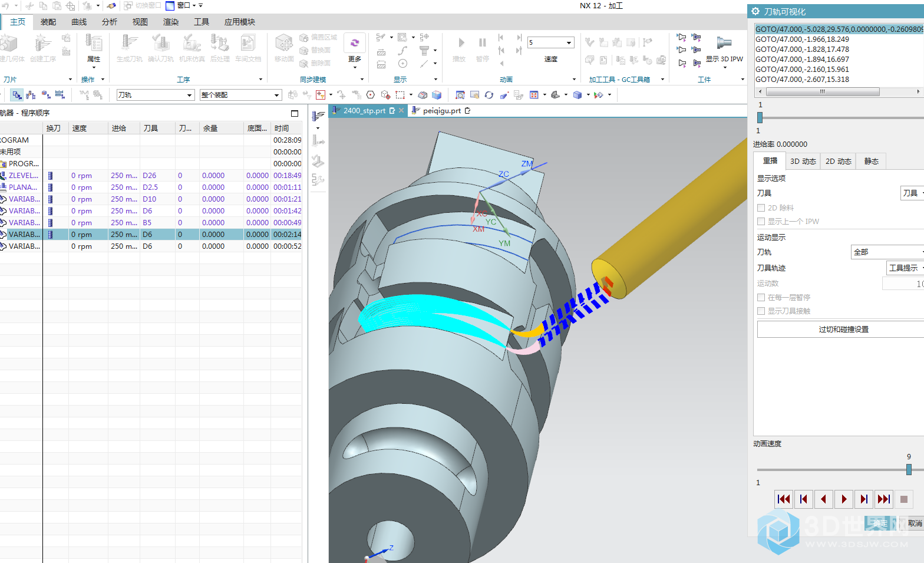The height and width of the screenshot is (563, 924).
Task: Switch to the 静态 tab
Action: click(x=871, y=162)
